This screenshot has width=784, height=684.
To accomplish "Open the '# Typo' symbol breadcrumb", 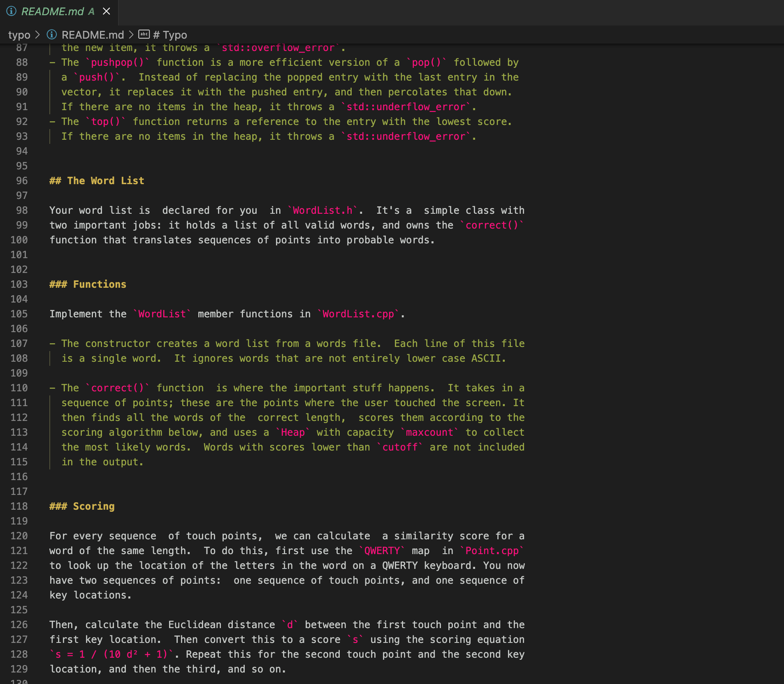I will tap(170, 35).
